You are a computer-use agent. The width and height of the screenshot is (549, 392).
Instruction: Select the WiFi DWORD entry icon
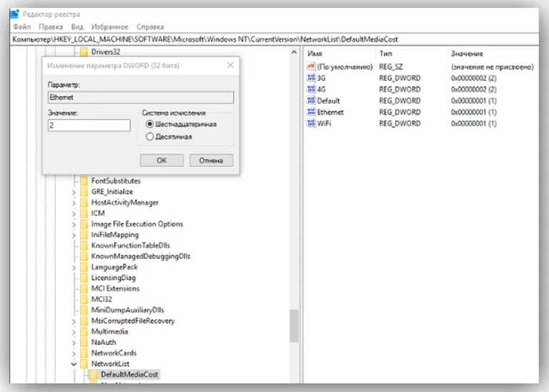click(x=311, y=124)
